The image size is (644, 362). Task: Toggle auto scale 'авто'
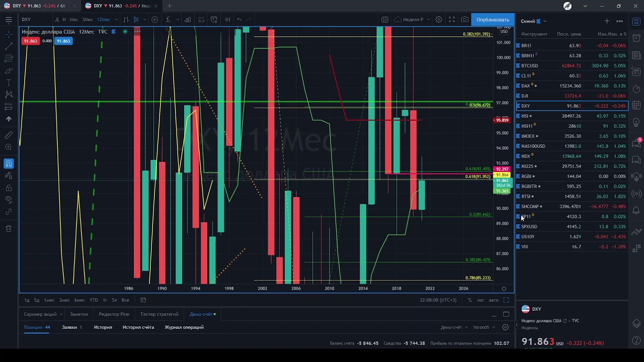coord(494,300)
